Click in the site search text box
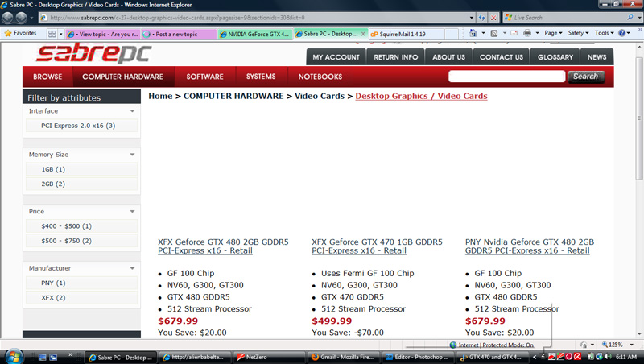This screenshot has height=364, width=644. [507, 77]
